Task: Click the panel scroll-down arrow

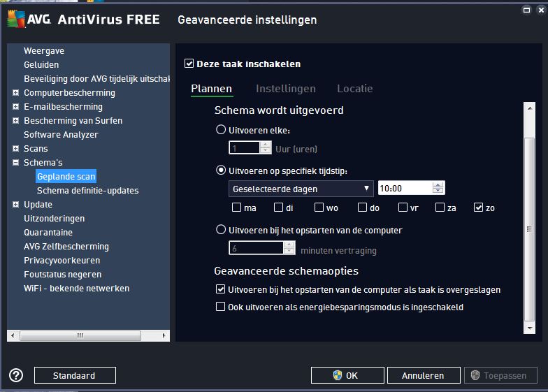Action: pyautogui.click(x=530, y=328)
